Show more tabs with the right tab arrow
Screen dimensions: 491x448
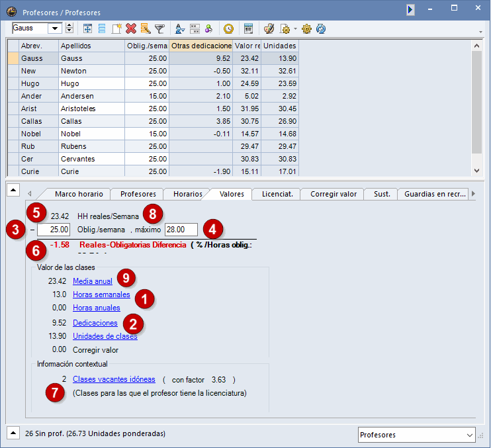(x=473, y=194)
